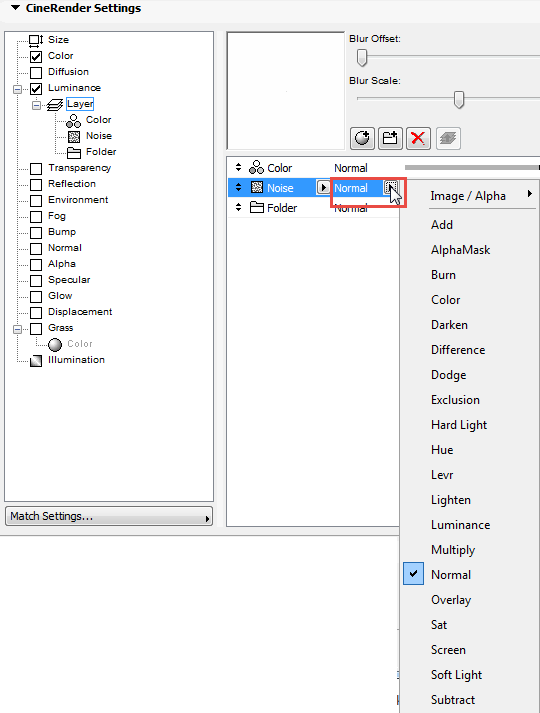The width and height of the screenshot is (540, 713).
Task: Enable the Reflection checkbox
Action: [x=36, y=185]
